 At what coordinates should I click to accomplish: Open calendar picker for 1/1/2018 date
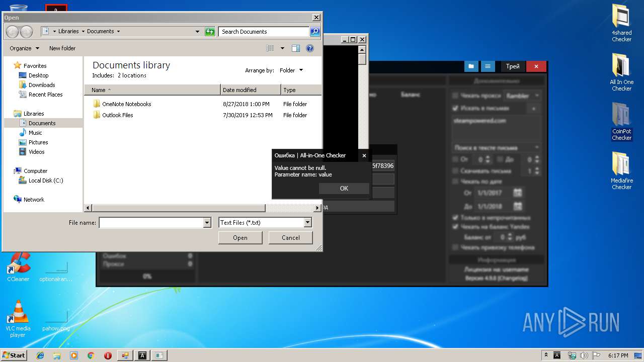pyautogui.click(x=518, y=206)
